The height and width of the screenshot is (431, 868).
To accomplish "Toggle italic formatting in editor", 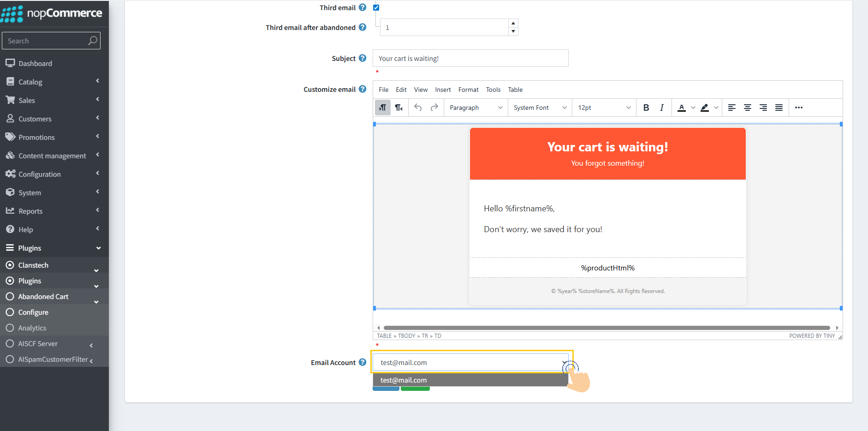I will click(x=661, y=108).
